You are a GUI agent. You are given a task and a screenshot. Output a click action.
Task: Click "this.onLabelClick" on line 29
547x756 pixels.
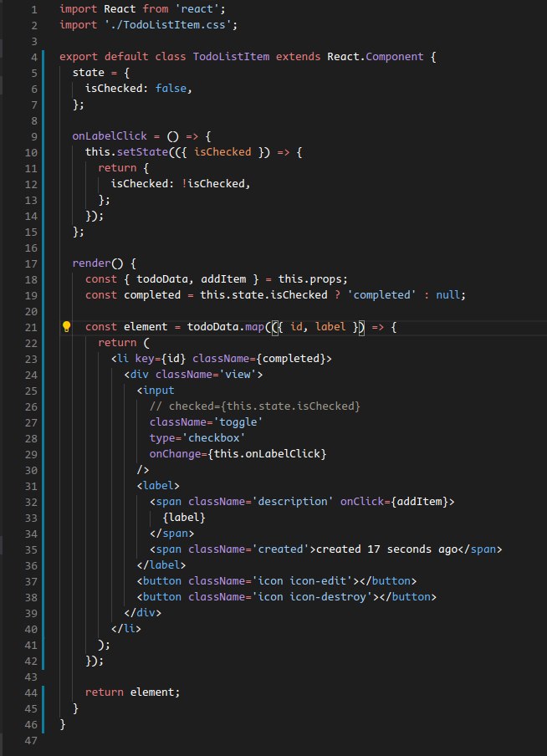[x=268, y=455]
